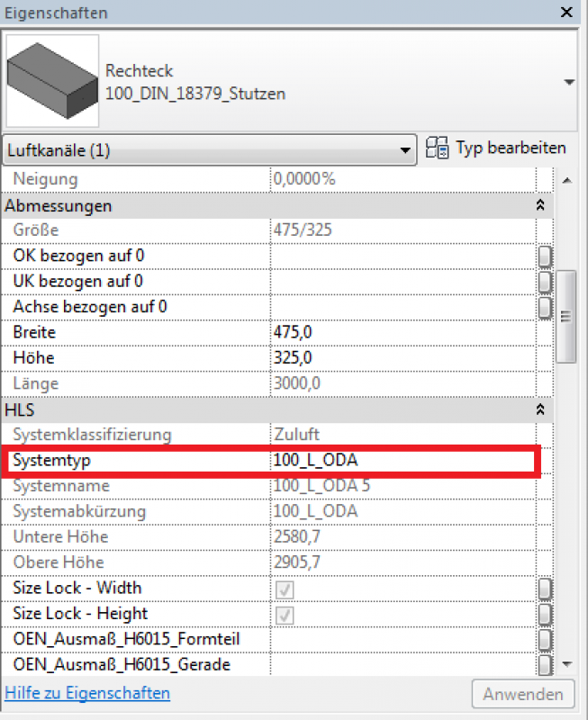Click the duct type preview thumbnail
The height and width of the screenshot is (720, 588).
pos(52,81)
